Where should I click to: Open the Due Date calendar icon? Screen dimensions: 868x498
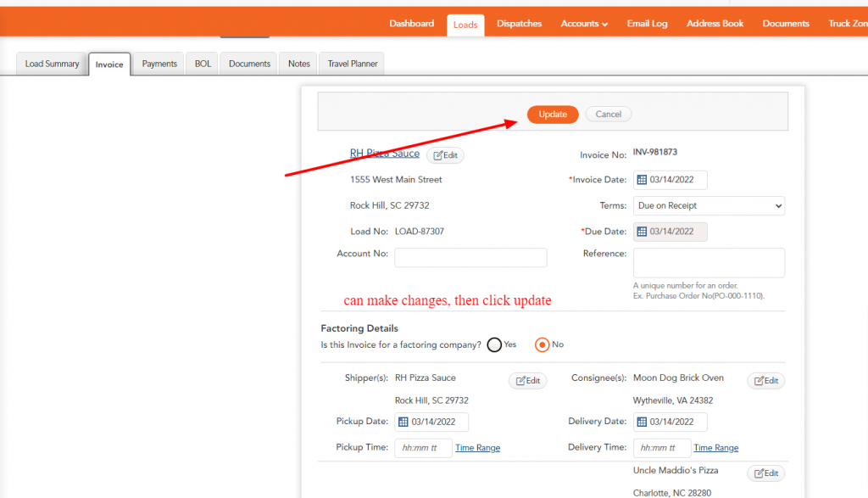[642, 232]
